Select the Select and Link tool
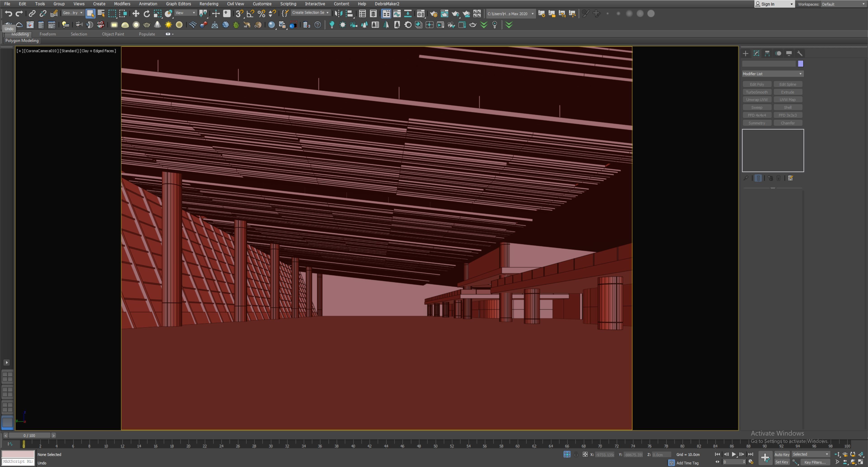This screenshot has width=868, height=467. pyautogui.click(x=32, y=14)
